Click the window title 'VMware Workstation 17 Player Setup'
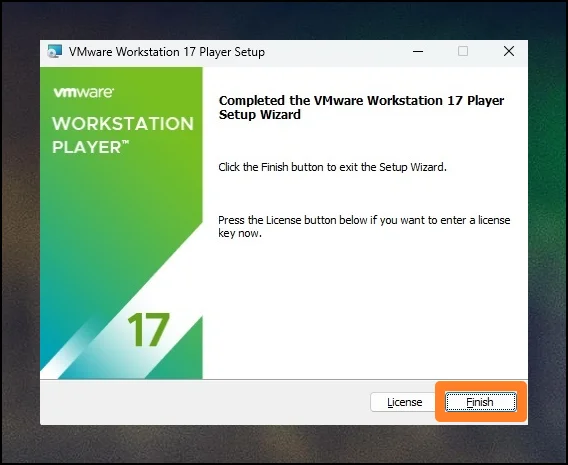This screenshot has width=568, height=465. [x=167, y=52]
